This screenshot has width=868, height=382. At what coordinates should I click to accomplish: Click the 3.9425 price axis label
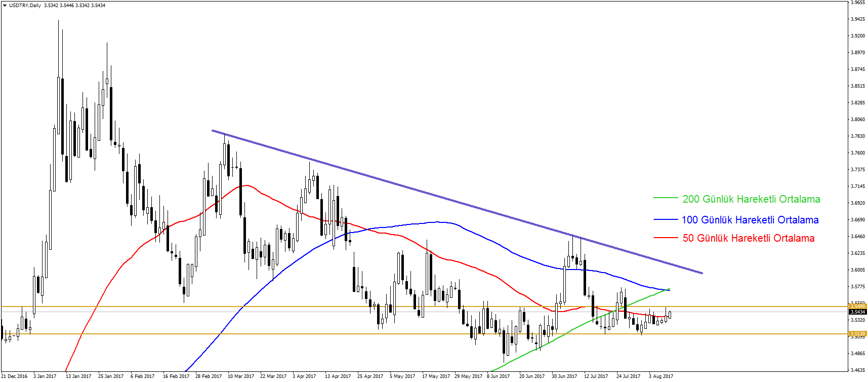[857, 19]
